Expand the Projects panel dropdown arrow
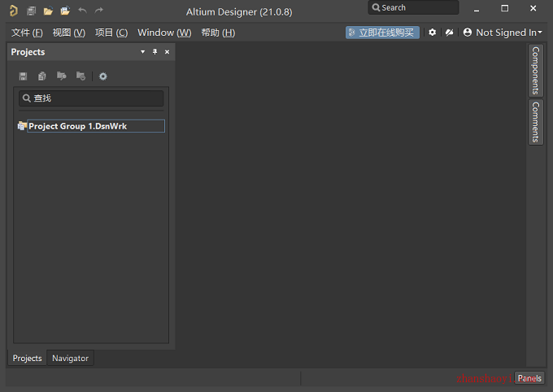Image resolution: width=553 pixels, height=392 pixels. click(x=143, y=52)
